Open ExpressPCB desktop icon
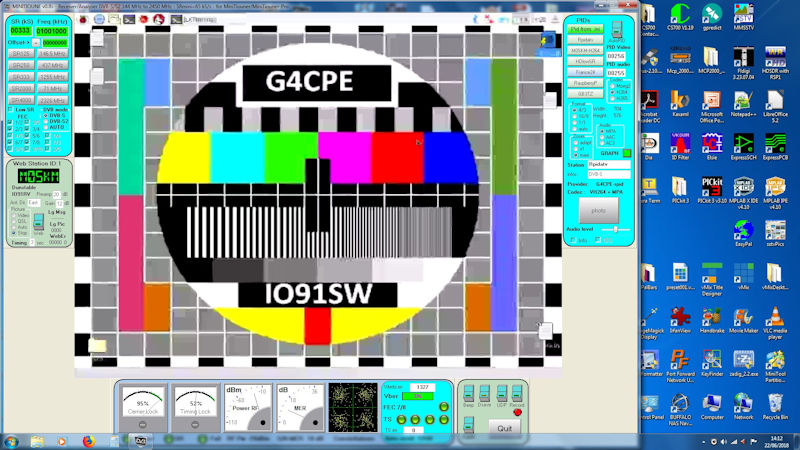Image resolution: width=800 pixels, height=450 pixels. click(x=775, y=147)
